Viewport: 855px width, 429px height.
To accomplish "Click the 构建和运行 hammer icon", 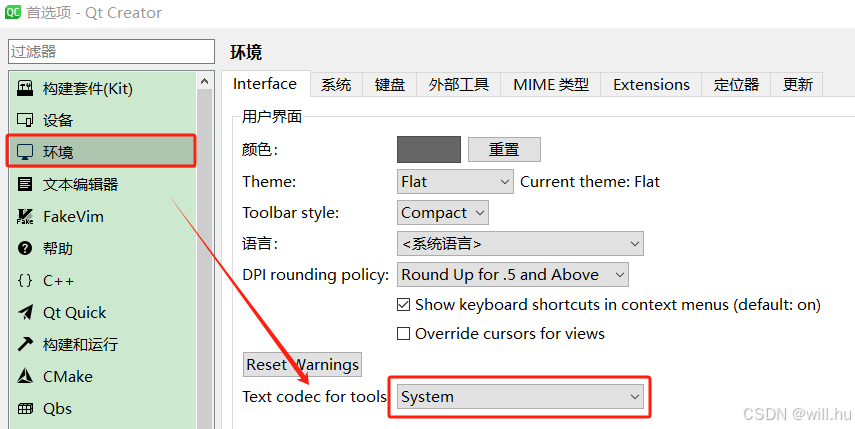I will pyautogui.click(x=25, y=345).
